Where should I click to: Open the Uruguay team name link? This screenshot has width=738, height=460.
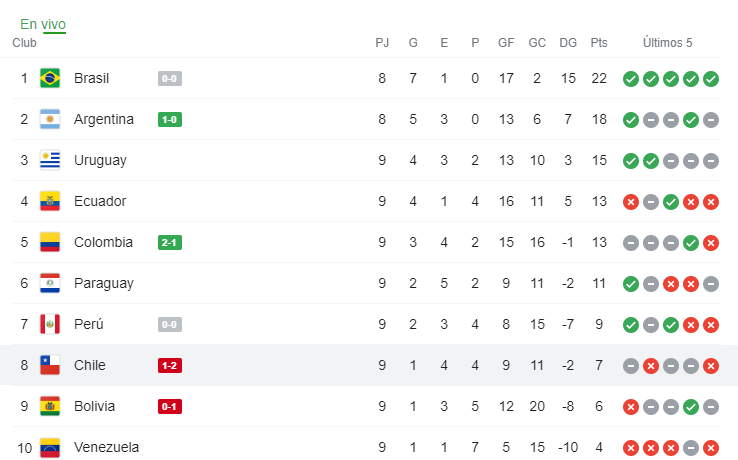pyautogui.click(x=100, y=160)
